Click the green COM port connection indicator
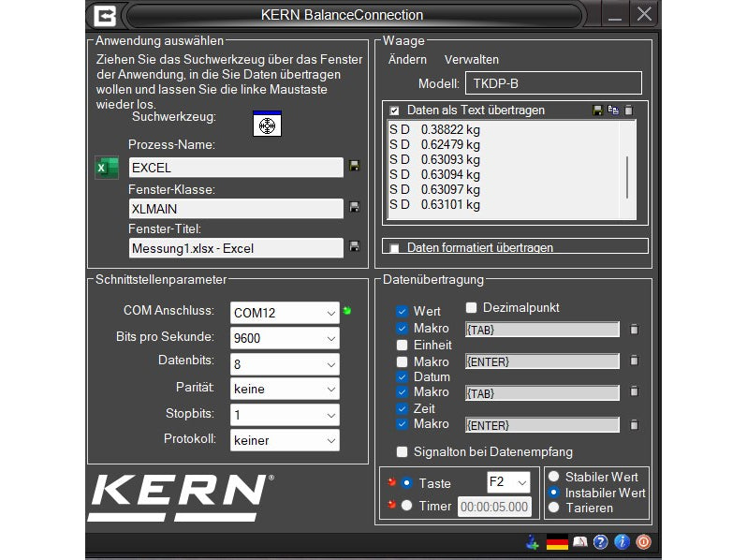 (x=347, y=311)
